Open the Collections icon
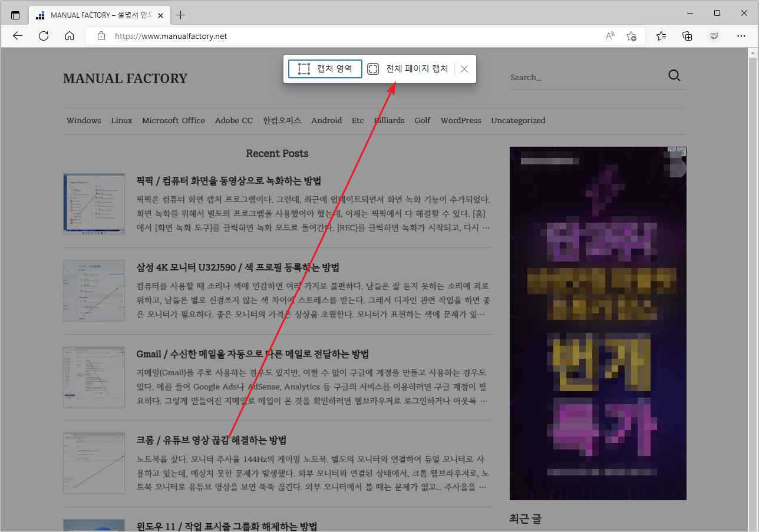 pos(687,36)
